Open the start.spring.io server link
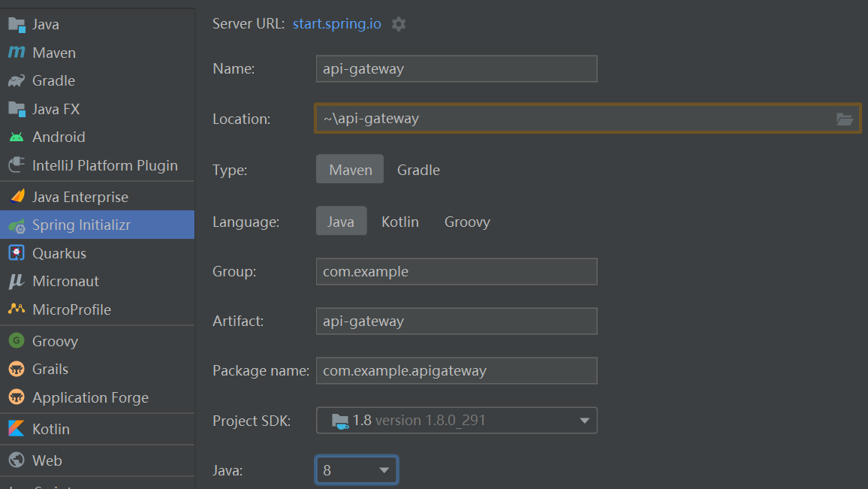The image size is (868, 489). (x=336, y=24)
